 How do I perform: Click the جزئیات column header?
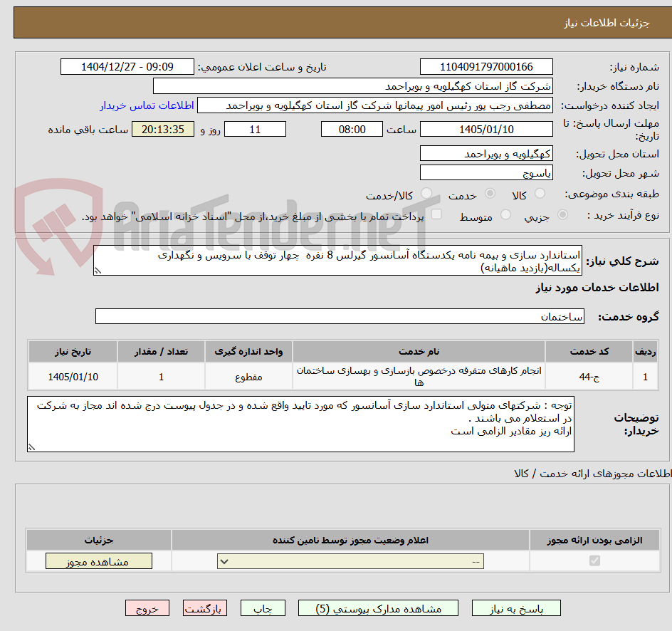pyautogui.click(x=98, y=540)
